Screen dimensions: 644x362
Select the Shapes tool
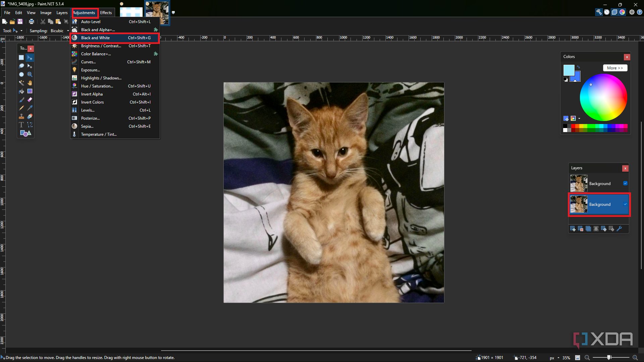click(x=25, y=133)
